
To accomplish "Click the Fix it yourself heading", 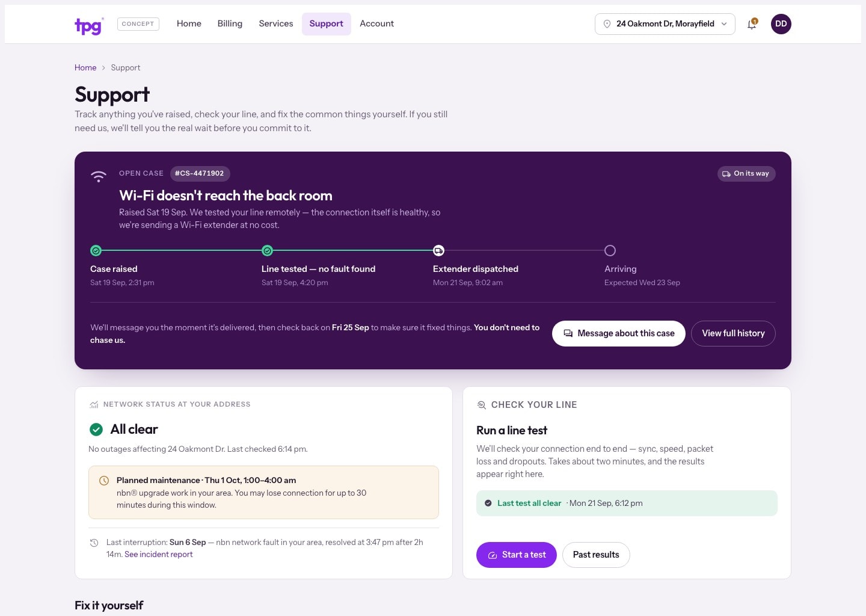I will pyautogui.click(x=109, y=605).
